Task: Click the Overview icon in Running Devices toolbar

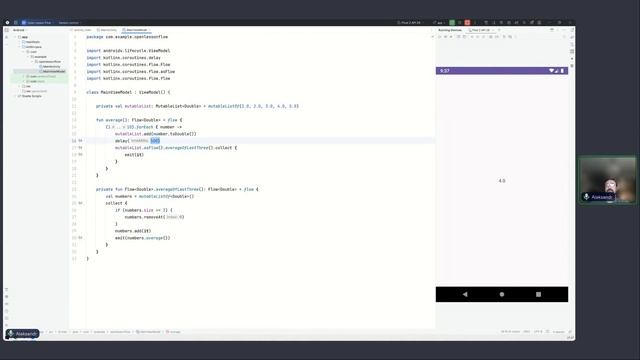Action: coord(484,37)
